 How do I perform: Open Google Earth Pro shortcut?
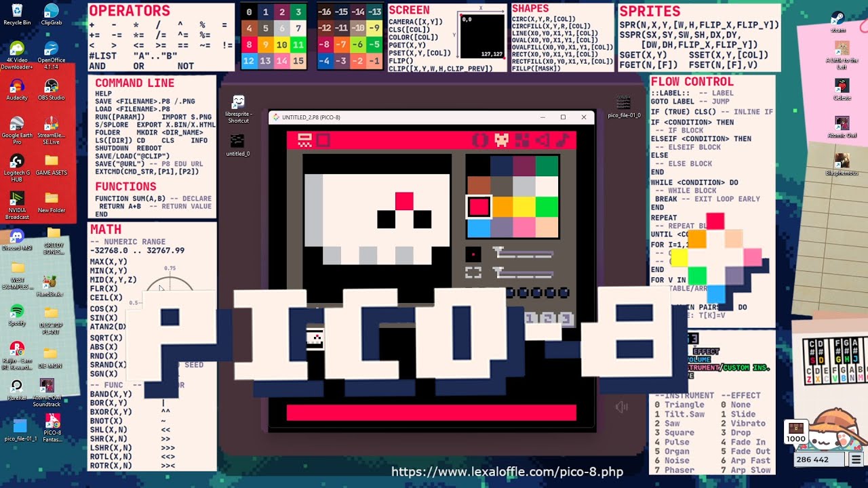[17, 131]
